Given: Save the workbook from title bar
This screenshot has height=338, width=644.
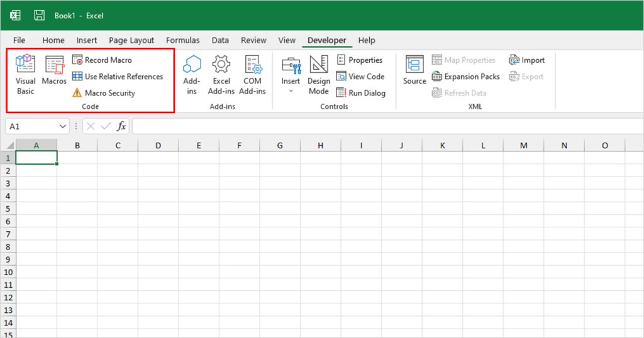Looking at the screenshot, I should click(x=39, y=16).
